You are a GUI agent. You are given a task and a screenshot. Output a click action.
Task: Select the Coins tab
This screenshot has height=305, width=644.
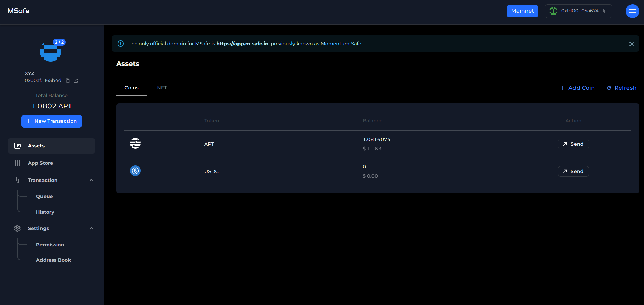point(132,88)
